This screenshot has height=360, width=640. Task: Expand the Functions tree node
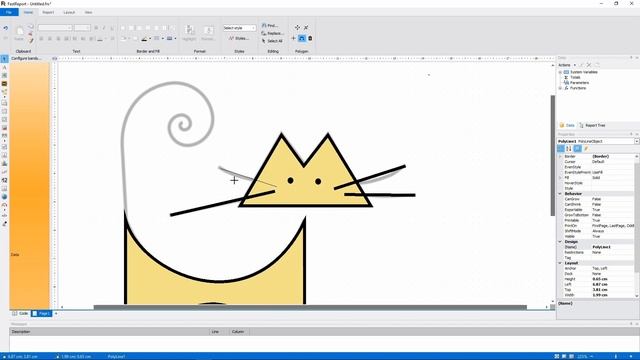coord(560,88)
